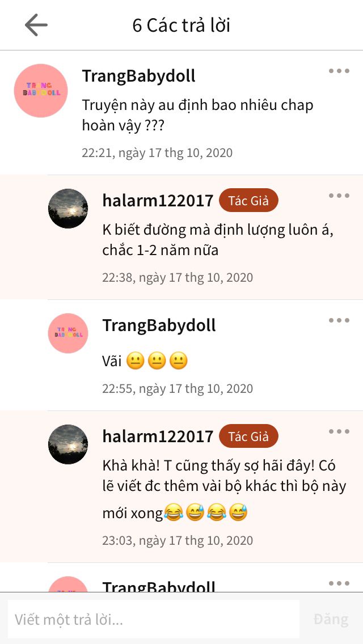Open halarm122017 profile from 22:38 reply username
This screenshot has height=644, width=363.
coord(158,201)
